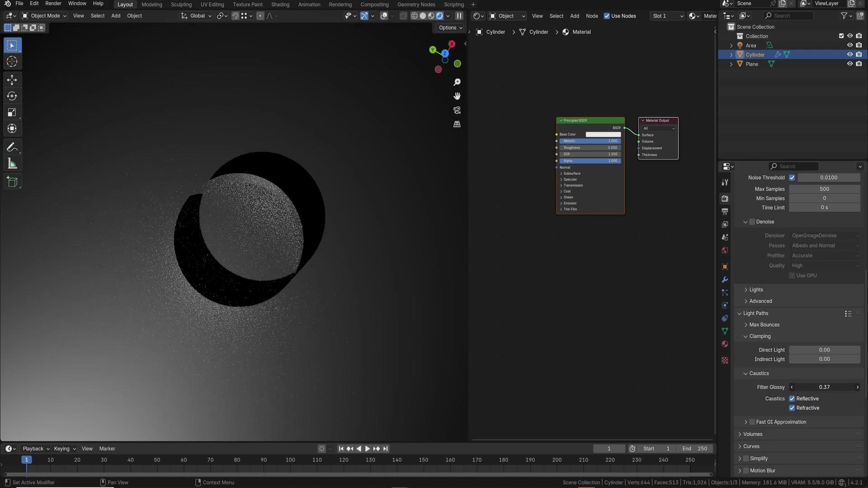
Task: Open the timeline Playback menu
Action: (x=36, y=449)
